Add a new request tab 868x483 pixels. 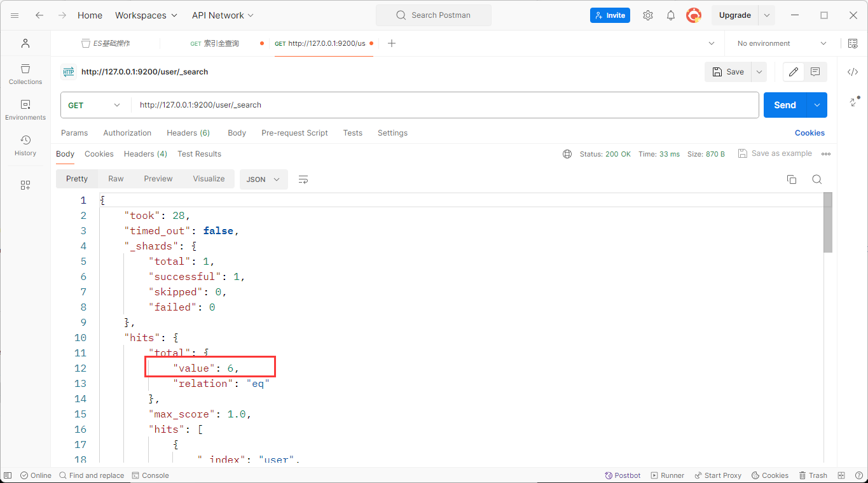pyautogui.click(x=392, y=43)
